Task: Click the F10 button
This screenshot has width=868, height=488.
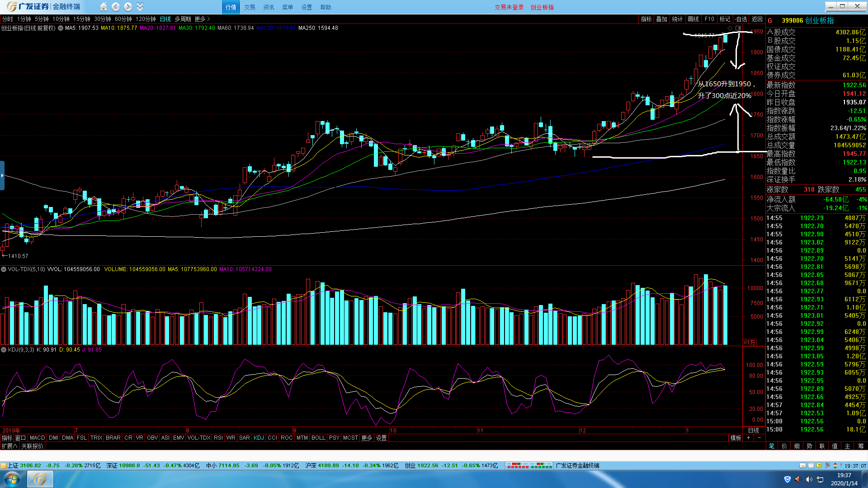Action: tap(709, 19)
